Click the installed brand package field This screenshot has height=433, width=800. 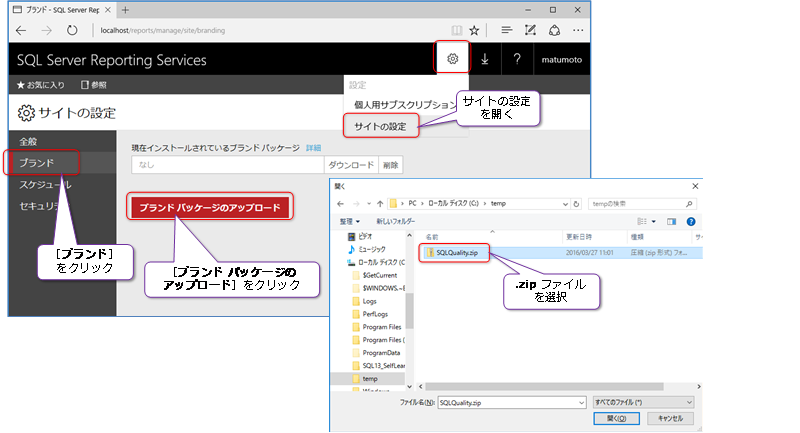[228, 165]
